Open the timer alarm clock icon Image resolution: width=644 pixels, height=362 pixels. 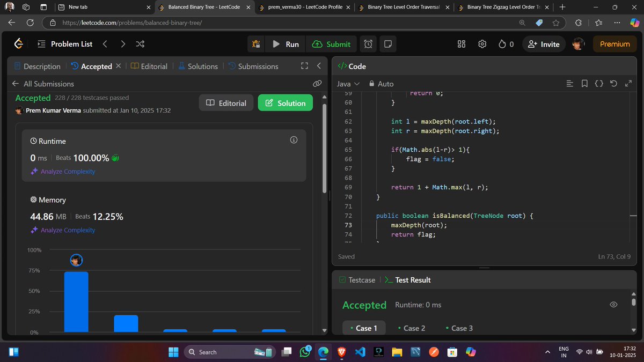[368, 44]
